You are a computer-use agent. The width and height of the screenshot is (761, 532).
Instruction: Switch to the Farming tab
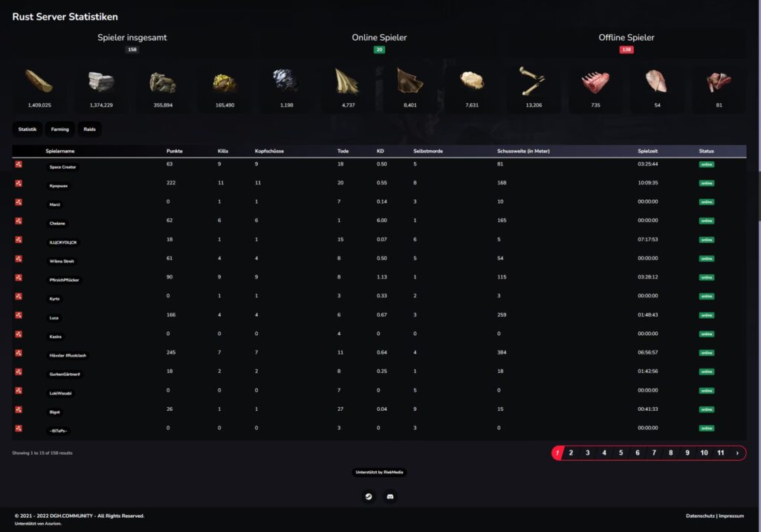(x=59, y=129)
